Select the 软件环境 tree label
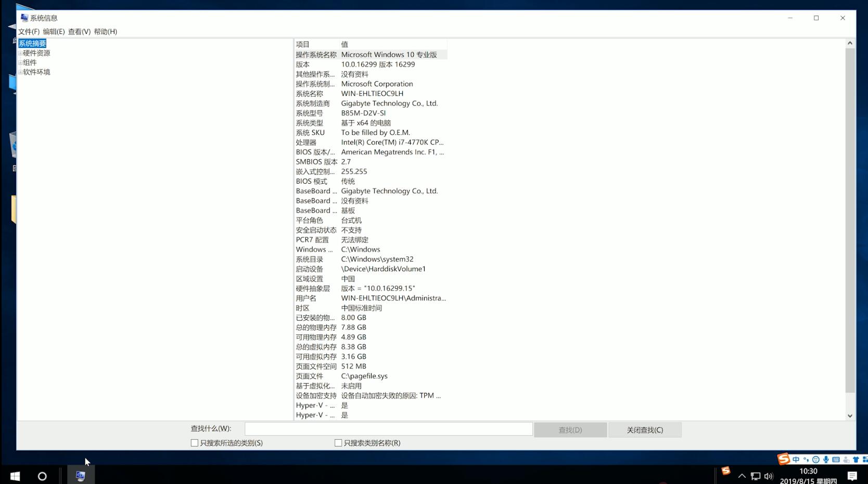868x484 pixels. (36, 72)
